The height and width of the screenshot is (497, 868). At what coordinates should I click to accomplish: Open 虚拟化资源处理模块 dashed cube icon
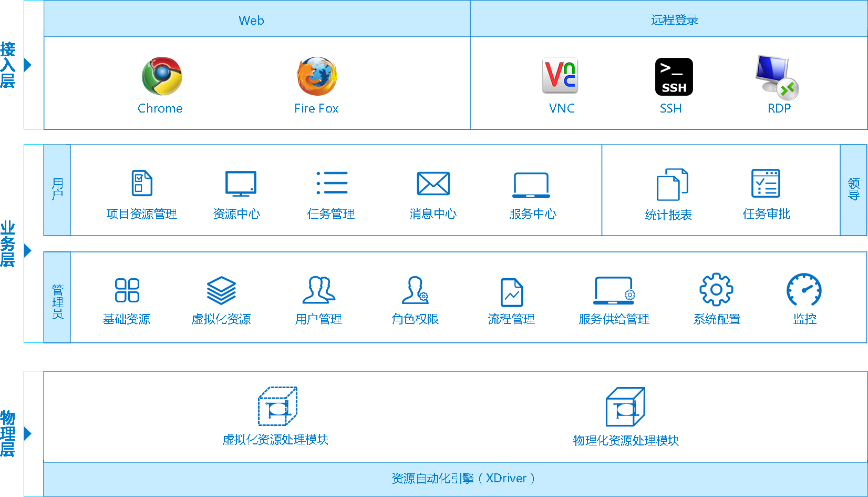pos(277,407)
